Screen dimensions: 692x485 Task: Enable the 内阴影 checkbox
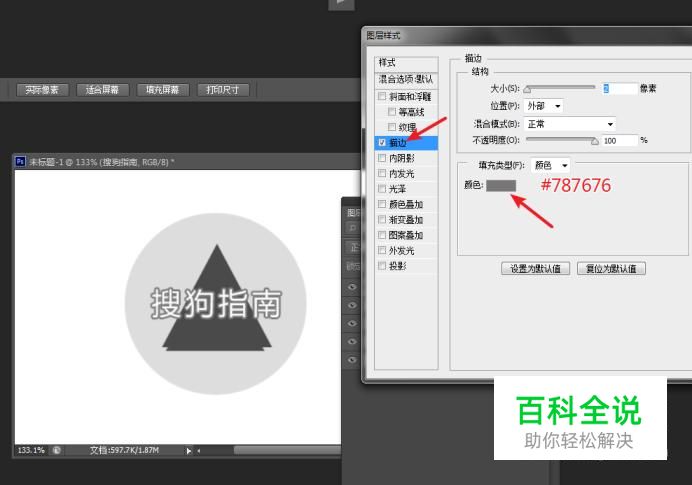[382, 158]
